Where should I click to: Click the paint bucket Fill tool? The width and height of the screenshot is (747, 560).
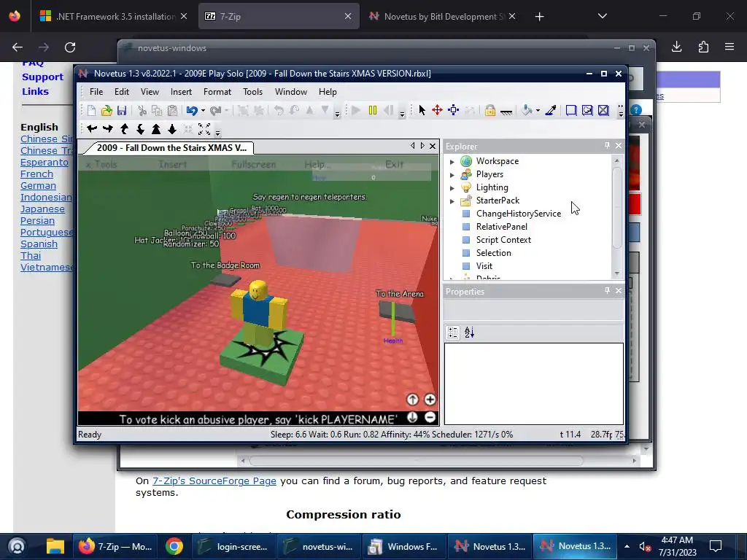pyautogui.click(x=527, y=111)
